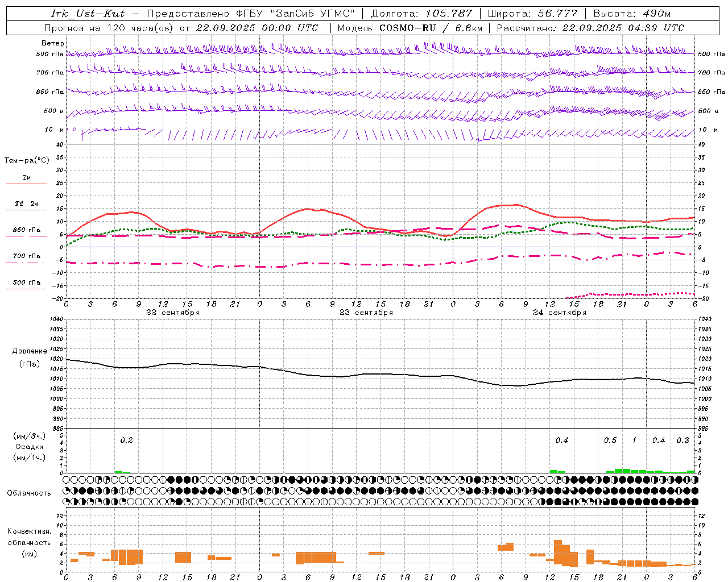Click the green precipitation bar on 22 сентября
This screenshot has width=728, height=582.
click(x=122, y=472)
